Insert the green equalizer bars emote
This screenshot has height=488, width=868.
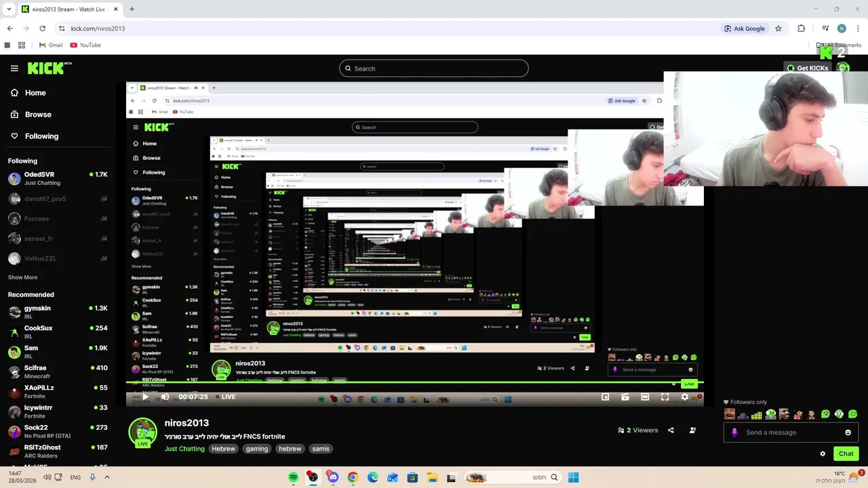pos(757,414)
